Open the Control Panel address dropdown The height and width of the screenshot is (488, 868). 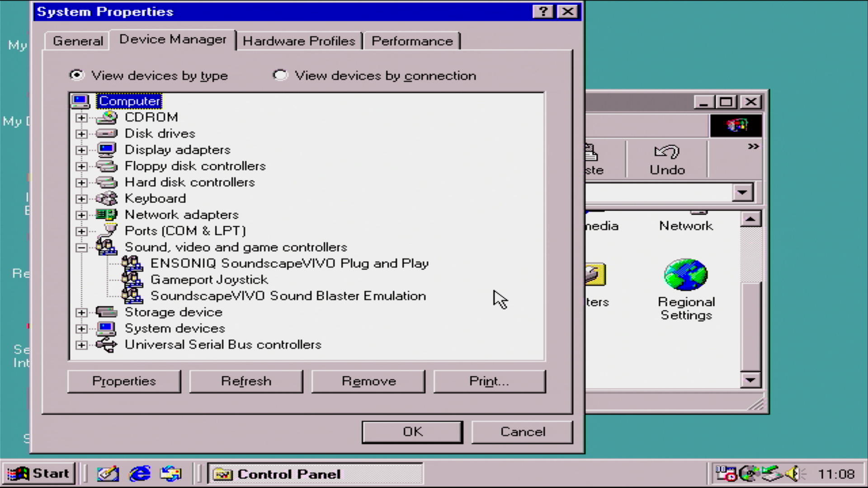point(742,193)
